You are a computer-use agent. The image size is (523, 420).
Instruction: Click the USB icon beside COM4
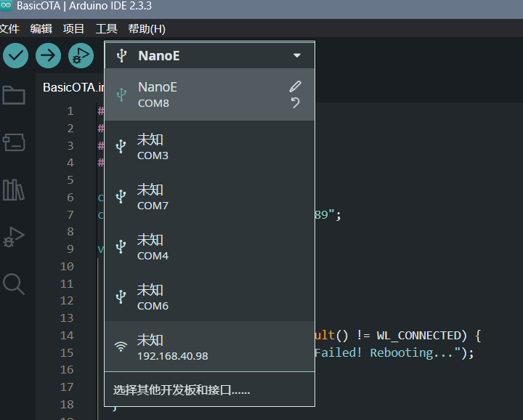tap(121, 246)
